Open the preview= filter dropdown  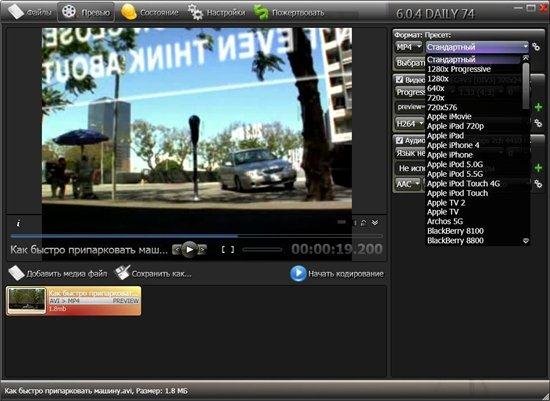click(410, 107)
